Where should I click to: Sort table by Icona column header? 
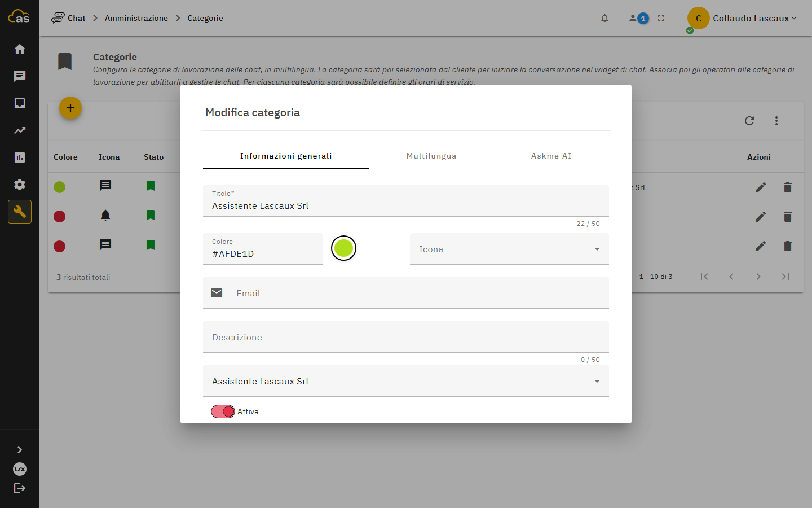(109, 157)
